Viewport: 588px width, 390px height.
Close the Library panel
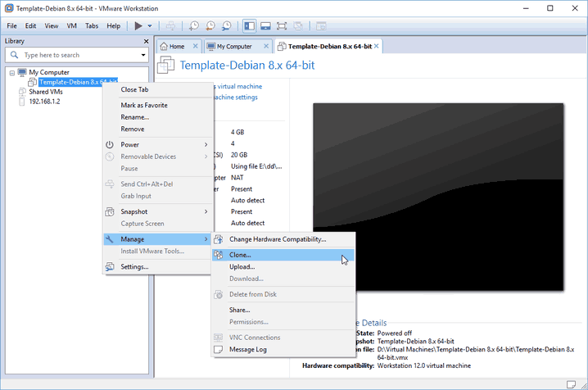[144, 41]
